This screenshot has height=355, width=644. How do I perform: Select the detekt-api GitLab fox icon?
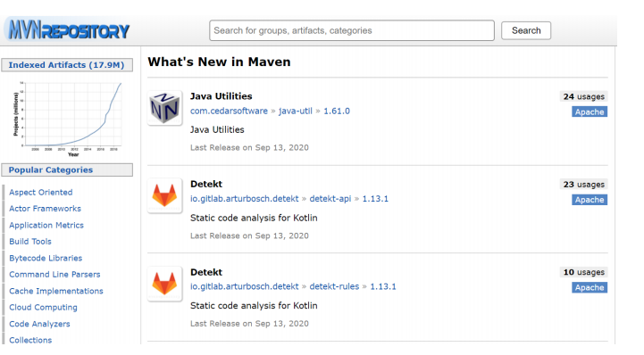[164, 195]
